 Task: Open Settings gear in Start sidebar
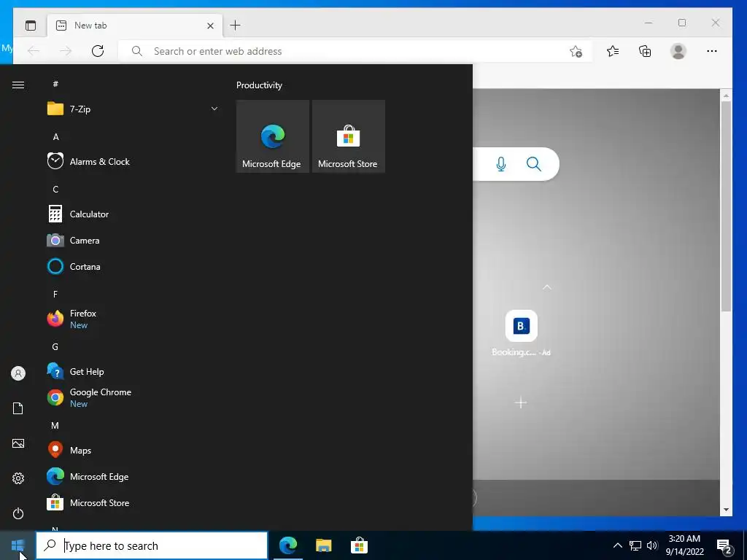click(18, 478)
